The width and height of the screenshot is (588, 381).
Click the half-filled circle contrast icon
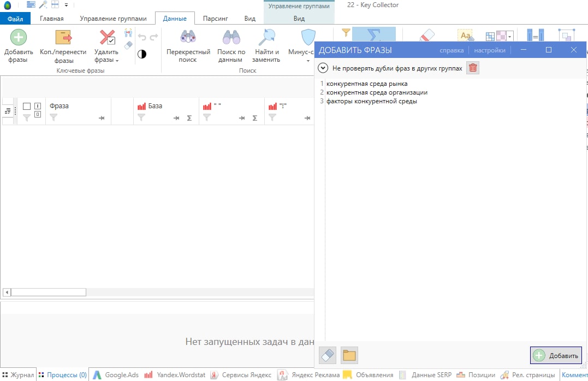(x=141, y=54)
